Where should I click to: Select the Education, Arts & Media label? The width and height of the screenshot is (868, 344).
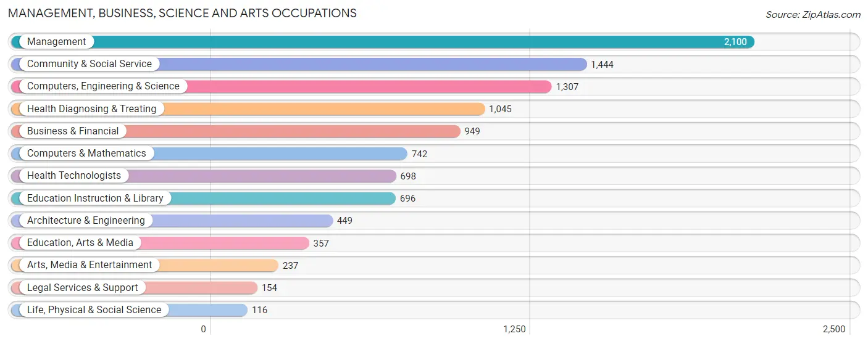point(80,243)
